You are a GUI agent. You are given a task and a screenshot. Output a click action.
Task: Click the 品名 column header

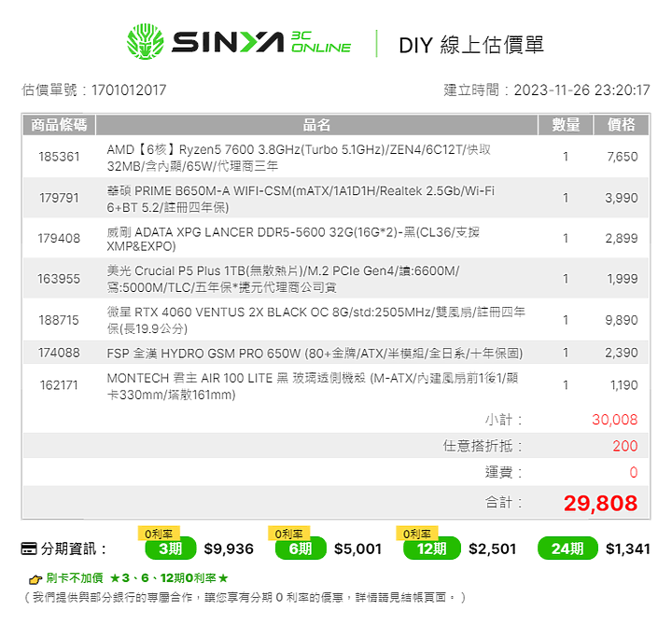click(316, 125)
